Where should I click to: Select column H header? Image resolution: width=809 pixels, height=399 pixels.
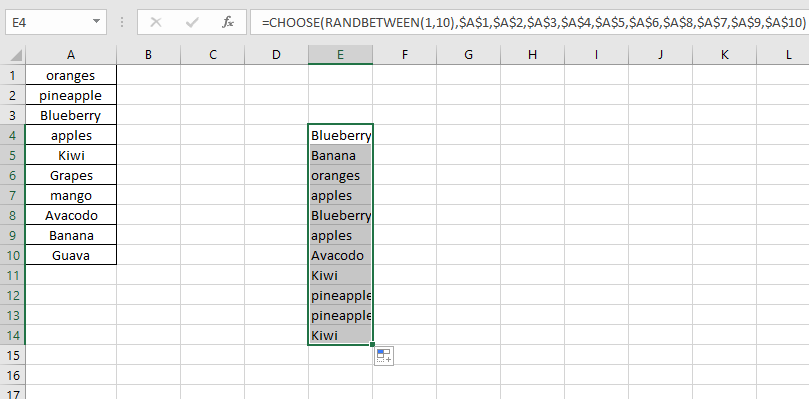(532, 55)
